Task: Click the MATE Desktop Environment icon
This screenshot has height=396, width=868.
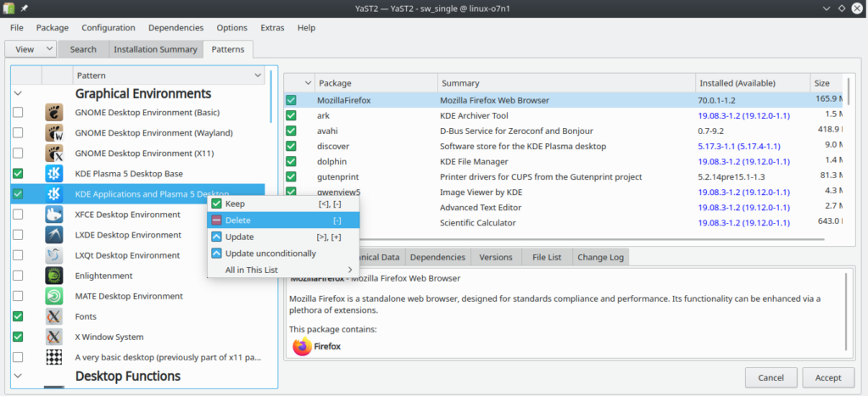Action: (54, 296)
